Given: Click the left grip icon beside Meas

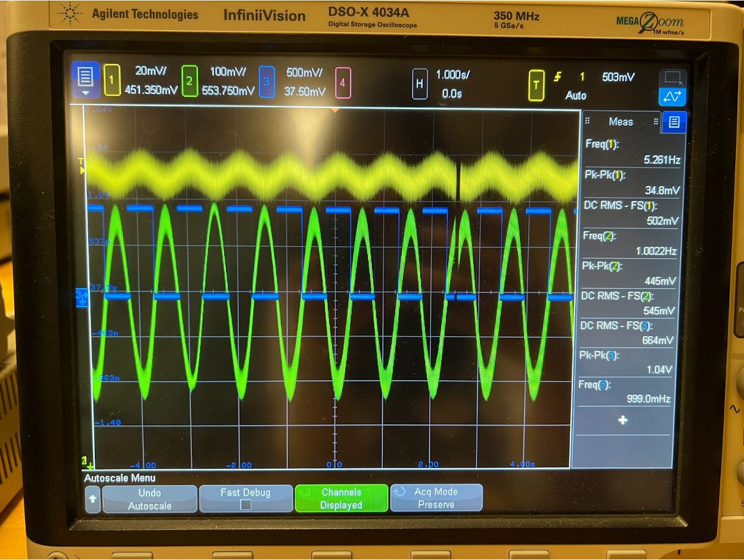Looking at the screenshot, I should (x=587, y=121).
